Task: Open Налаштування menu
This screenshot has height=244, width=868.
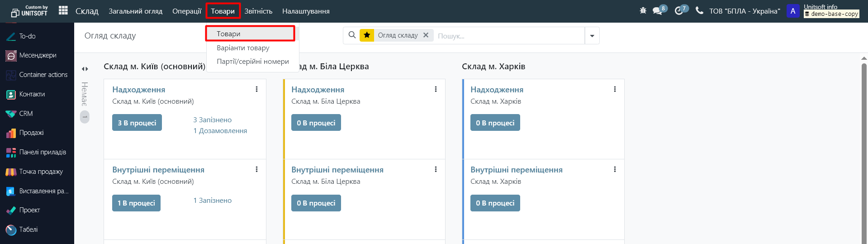Action: click(x=306, y=11)
